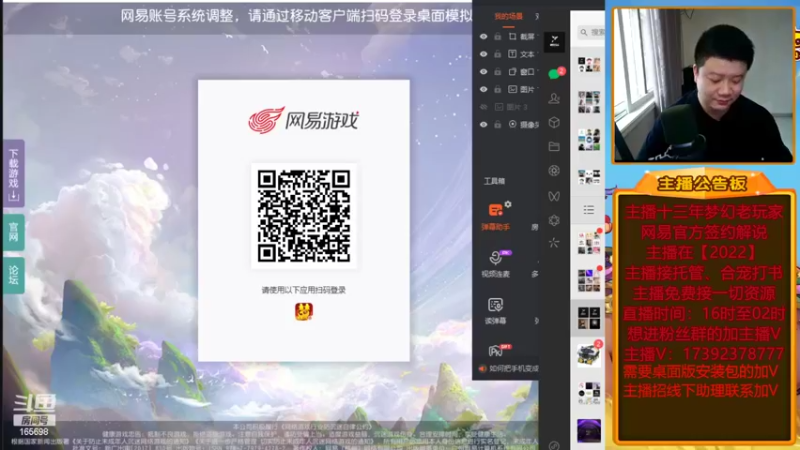Image resolution: width=800 pixels, height=450 pixels.
Task: Open the hexagon flower icon in sidebar
Action: [x=554, y=220]
